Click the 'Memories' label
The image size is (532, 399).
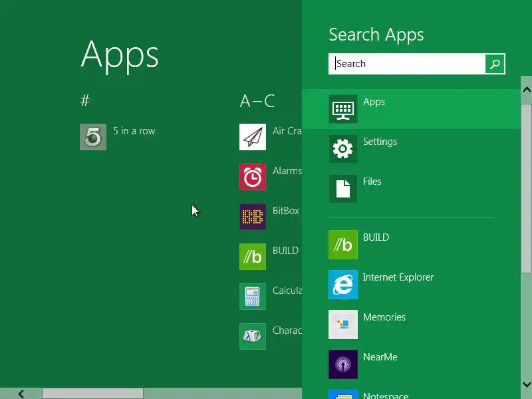384,317
